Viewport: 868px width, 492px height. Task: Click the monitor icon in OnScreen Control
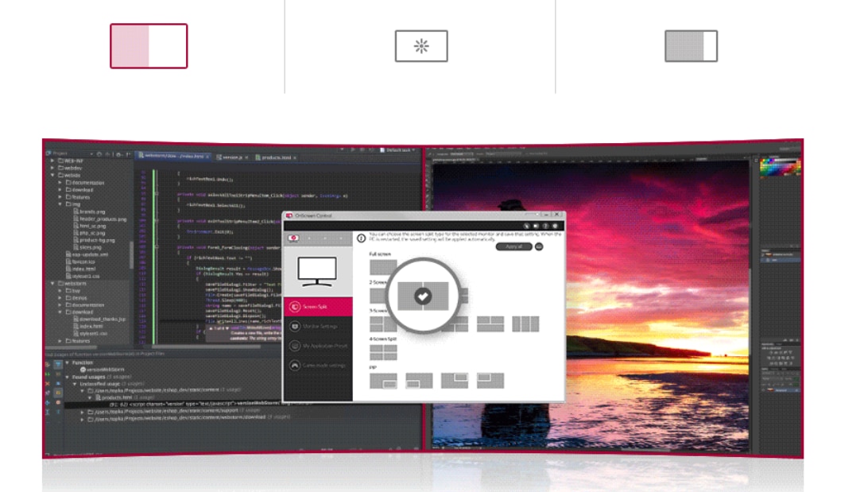(x=317, y=271)
